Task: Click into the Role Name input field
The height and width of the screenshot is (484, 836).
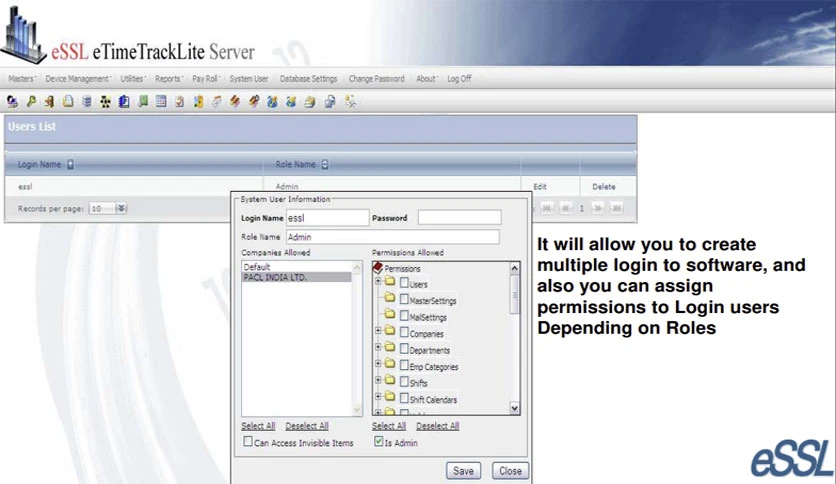Action: tap(393, 237)
